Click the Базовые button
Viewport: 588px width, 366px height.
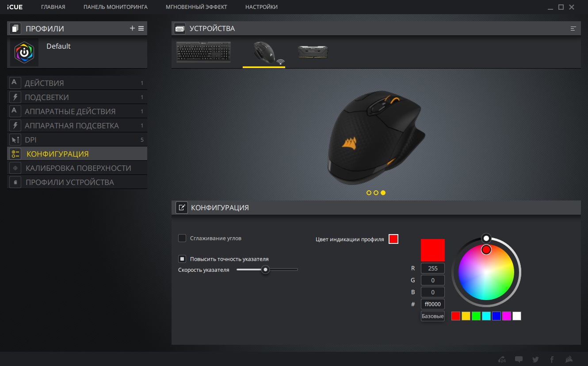pyautogui.click(x=433, y=316)
